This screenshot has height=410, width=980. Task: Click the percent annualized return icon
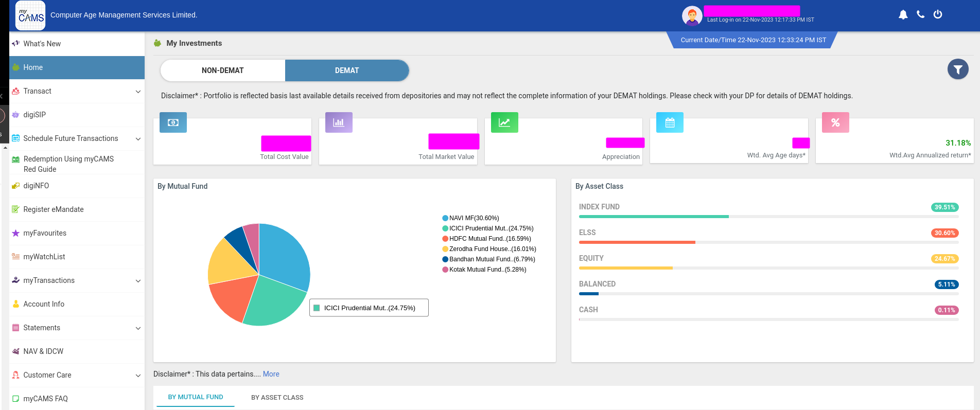tap(835, 122)
